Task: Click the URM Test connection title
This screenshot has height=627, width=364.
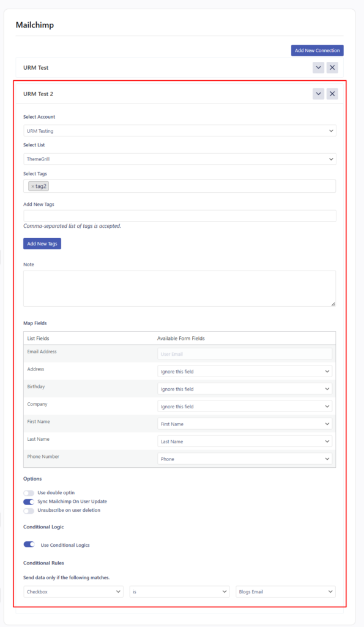Action: point(35,67)
